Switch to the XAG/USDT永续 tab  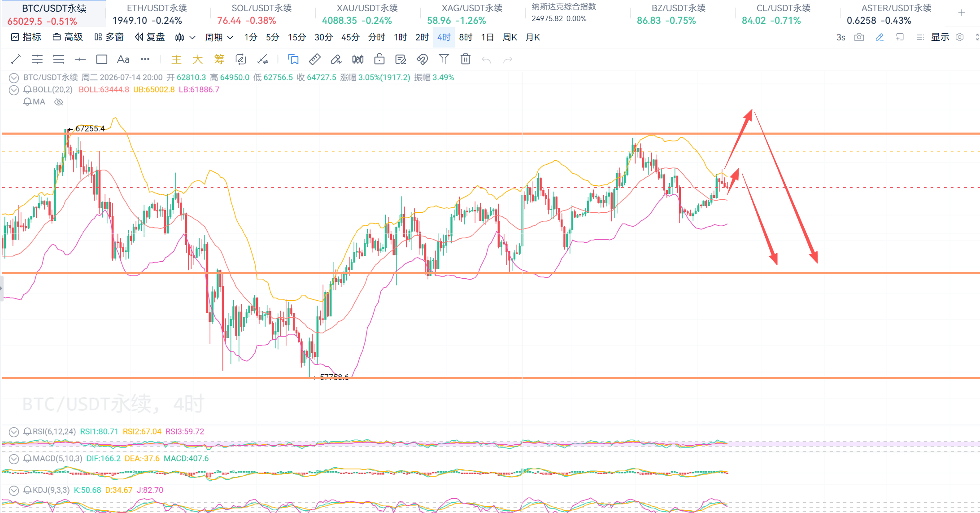[x=472, y=14]
